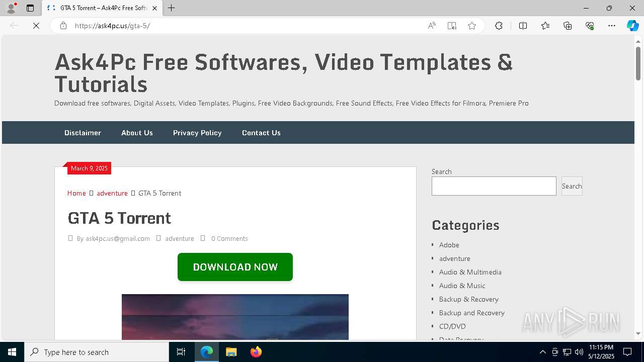This screenshot has width=644, height=362.
Task: Jump to 0 Comments link
Action: pos(229,238)
